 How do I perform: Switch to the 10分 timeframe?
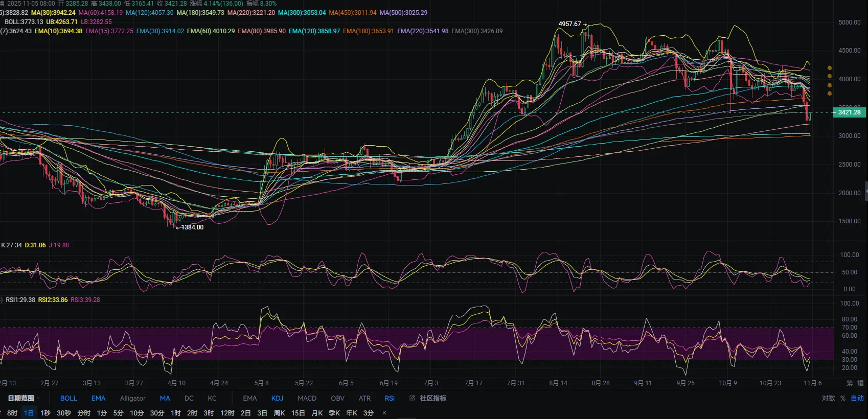pyautogui.click(x=136, y=413)
